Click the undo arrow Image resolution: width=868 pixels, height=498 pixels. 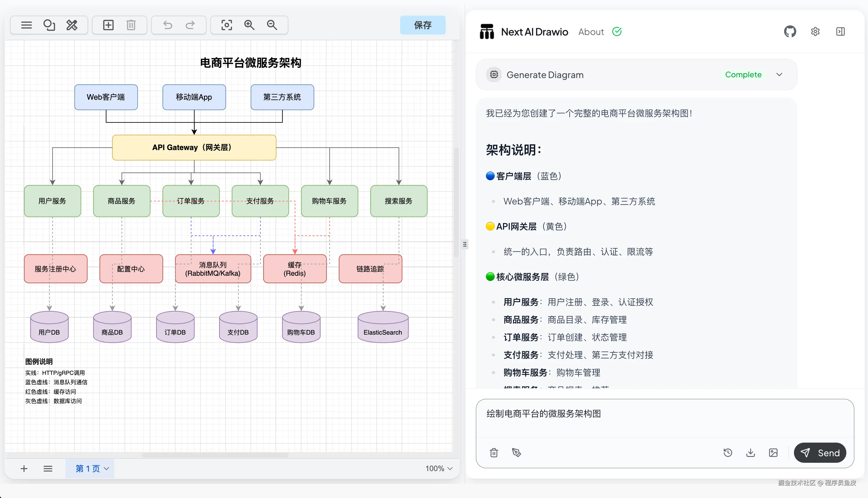168,25
